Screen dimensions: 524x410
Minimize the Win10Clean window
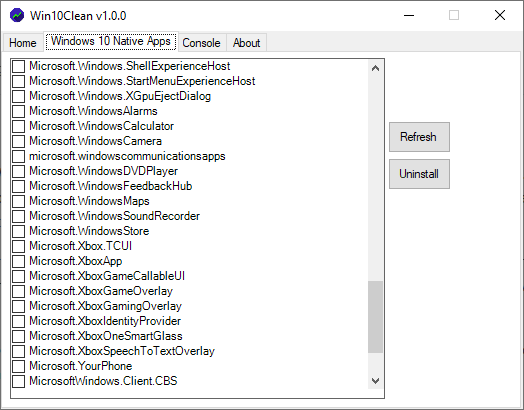point(409,15)
